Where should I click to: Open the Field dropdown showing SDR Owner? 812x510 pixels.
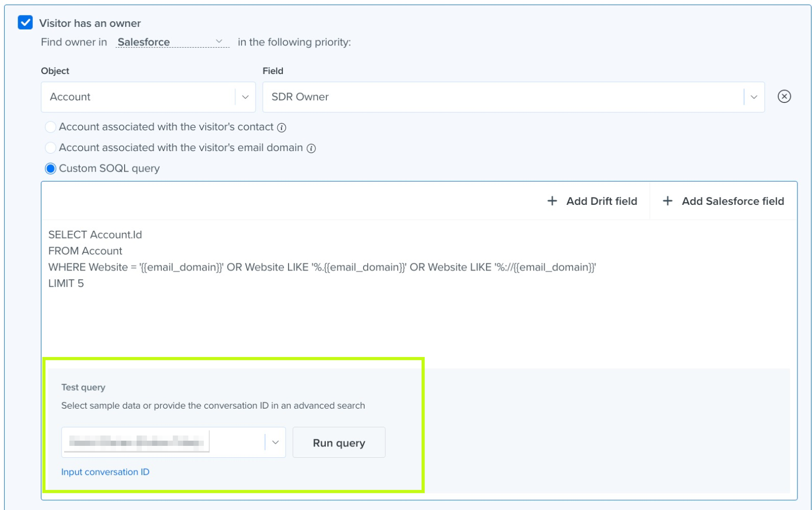click(x=513, y=97)
